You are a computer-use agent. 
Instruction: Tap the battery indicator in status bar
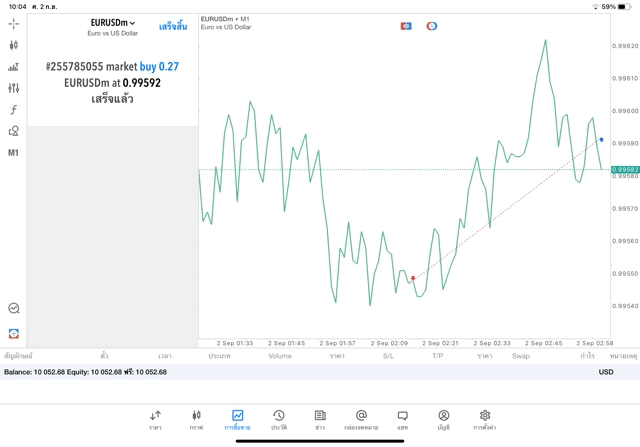pos(624,7)
